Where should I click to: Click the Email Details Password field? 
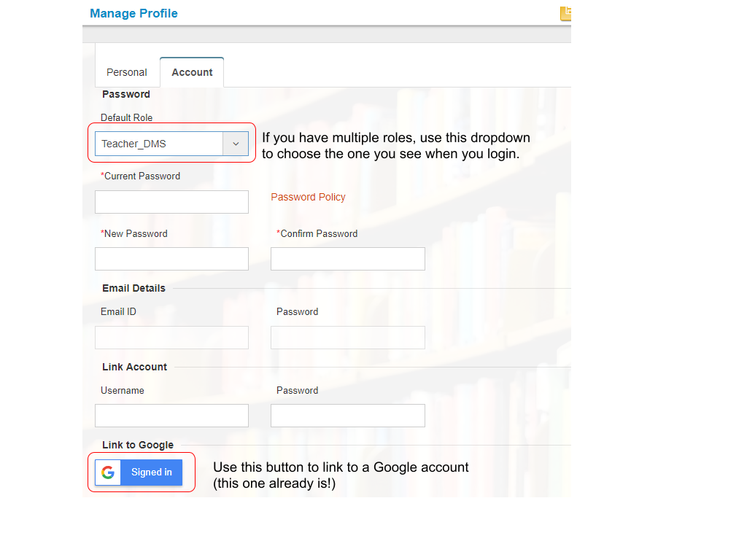click(348, 338)
